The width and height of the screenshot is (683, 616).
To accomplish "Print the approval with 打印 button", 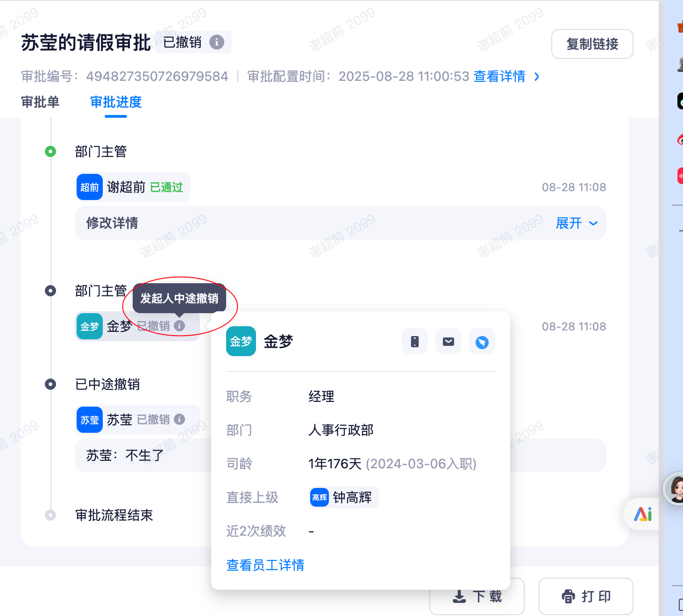I will (586, 596).
